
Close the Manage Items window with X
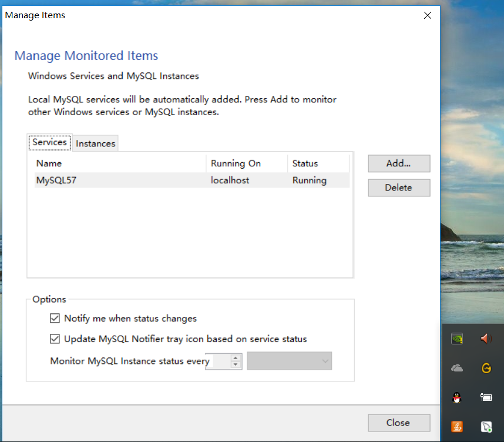point(428,15)
